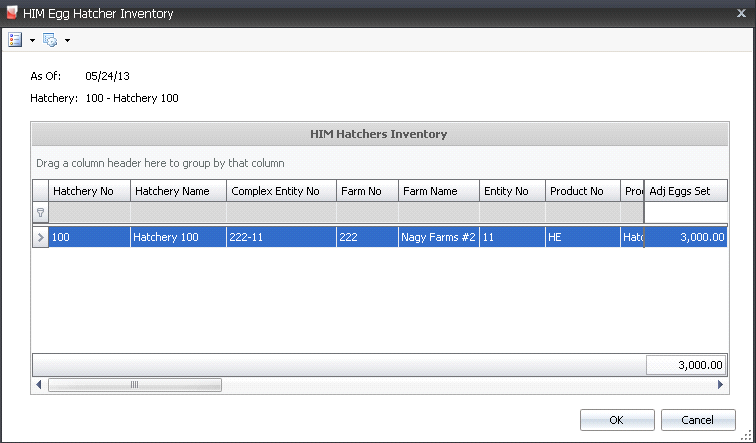Click the list options toolbar icon

(15, 40)
